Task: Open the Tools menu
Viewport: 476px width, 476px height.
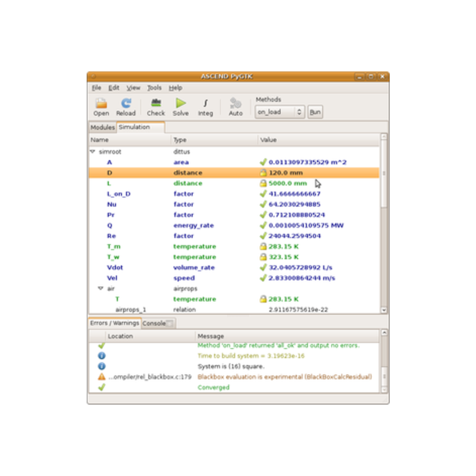Action: pyautogui.click(x=154, y=88)
